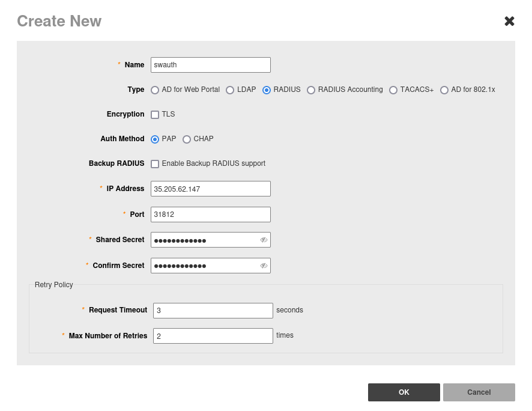Click the Request Timeout input field
Viewport: 532px width, 411px height.
point(213,311)
